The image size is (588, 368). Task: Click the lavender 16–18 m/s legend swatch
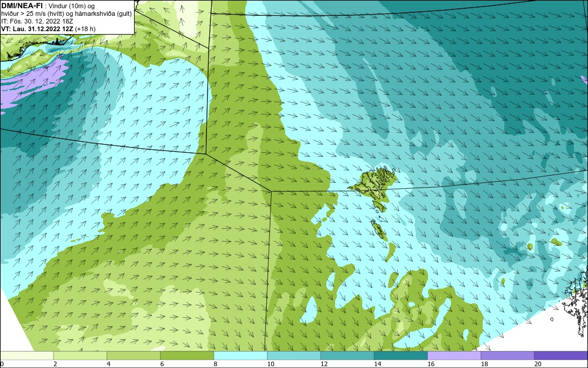tap(454, 355)
